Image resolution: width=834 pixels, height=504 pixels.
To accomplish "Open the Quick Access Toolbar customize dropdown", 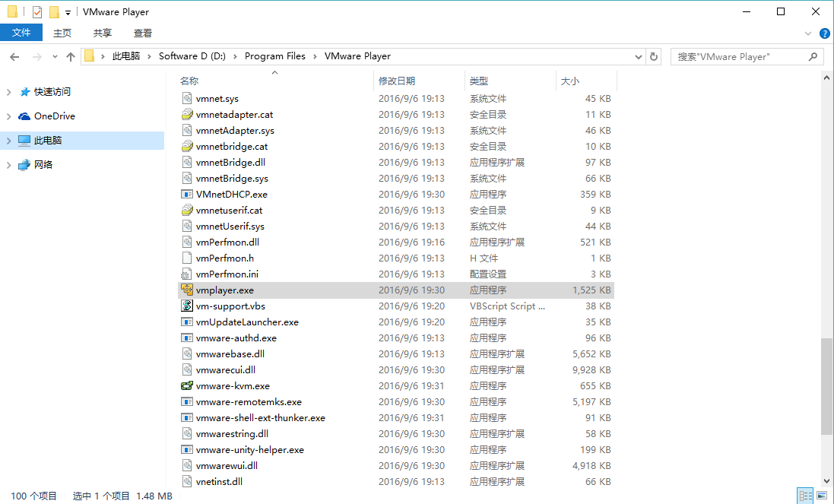I will (x=68, y=12).
